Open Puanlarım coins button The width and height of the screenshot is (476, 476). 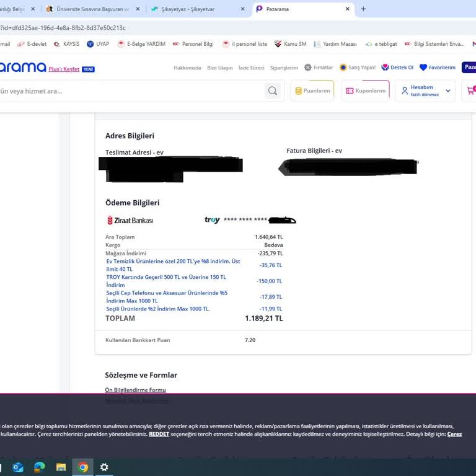pyautogui.click(x=312, y=90)
